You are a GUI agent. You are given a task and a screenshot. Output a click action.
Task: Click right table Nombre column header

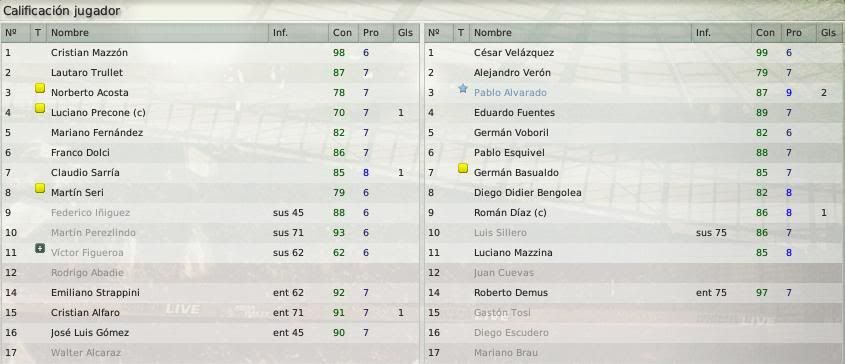(x=493, y=32)
